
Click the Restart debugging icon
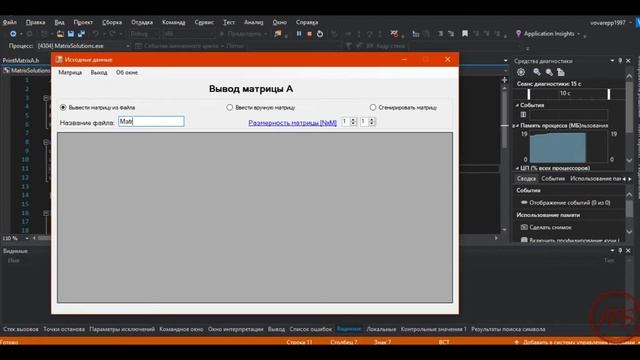click(320, 34)
